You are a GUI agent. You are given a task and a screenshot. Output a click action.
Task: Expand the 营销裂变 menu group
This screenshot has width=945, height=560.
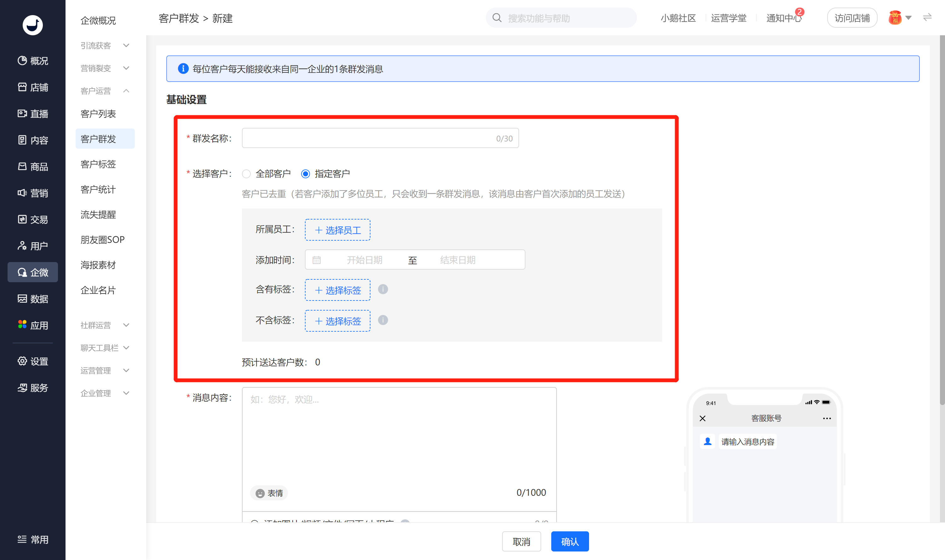(x=105, y=68)
